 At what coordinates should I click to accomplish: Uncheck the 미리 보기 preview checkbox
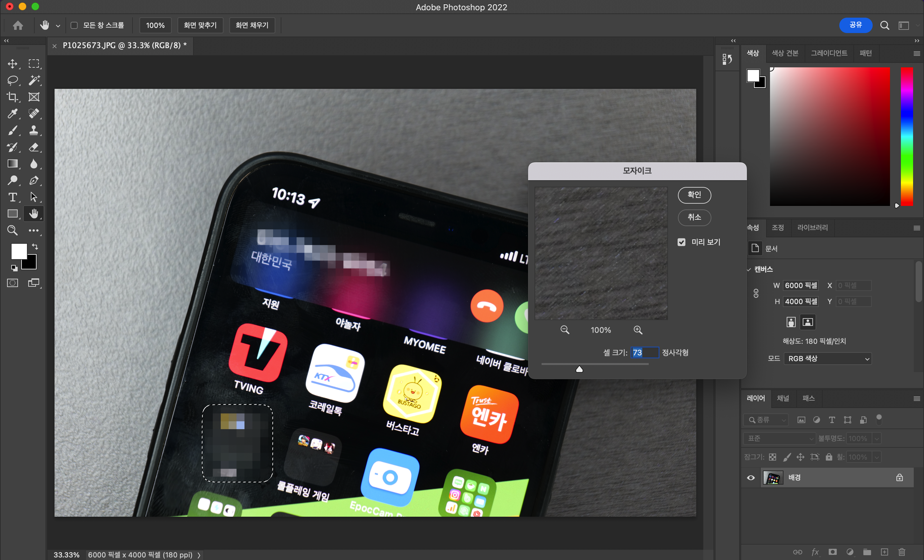(681, 242)
